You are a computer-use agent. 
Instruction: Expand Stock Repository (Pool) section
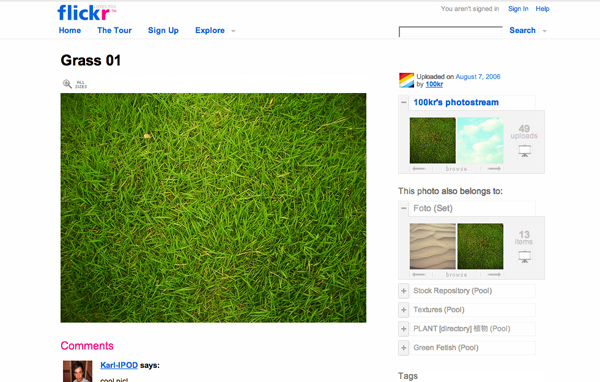pos(403,291)
